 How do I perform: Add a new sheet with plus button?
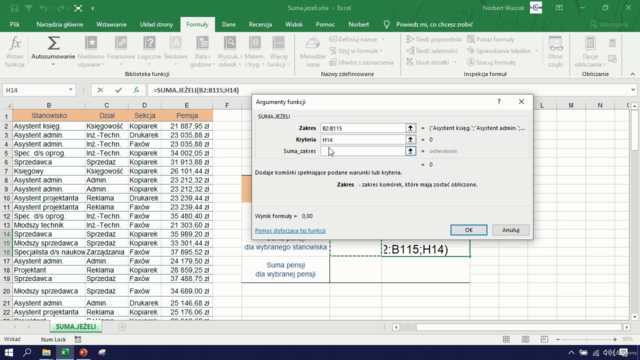click(122, 327)
